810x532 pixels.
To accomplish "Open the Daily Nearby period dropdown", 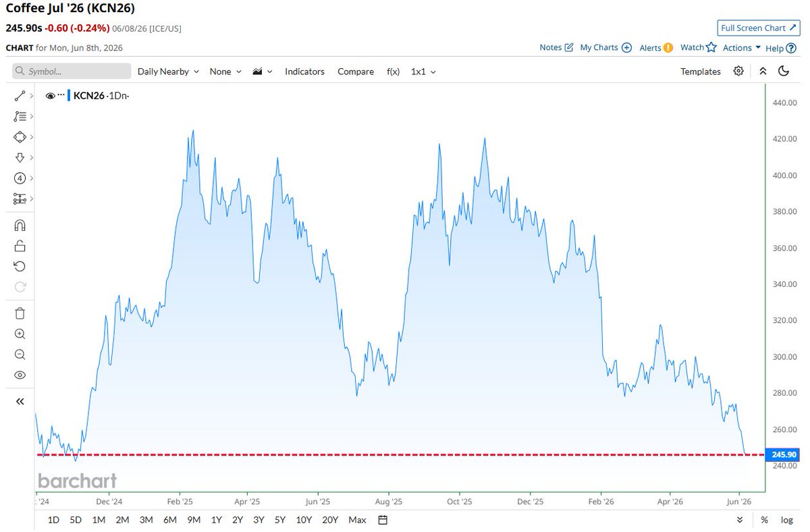I will tap(168, 72).
